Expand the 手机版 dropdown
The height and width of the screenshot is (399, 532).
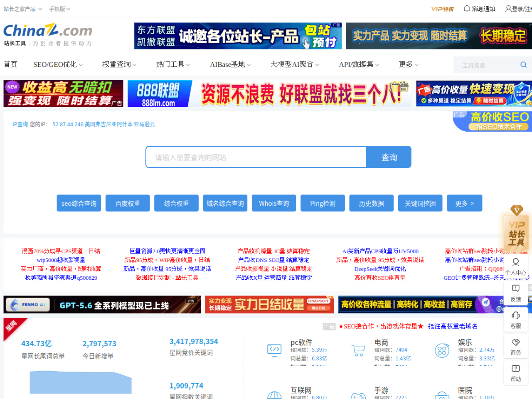click(60, 9)
